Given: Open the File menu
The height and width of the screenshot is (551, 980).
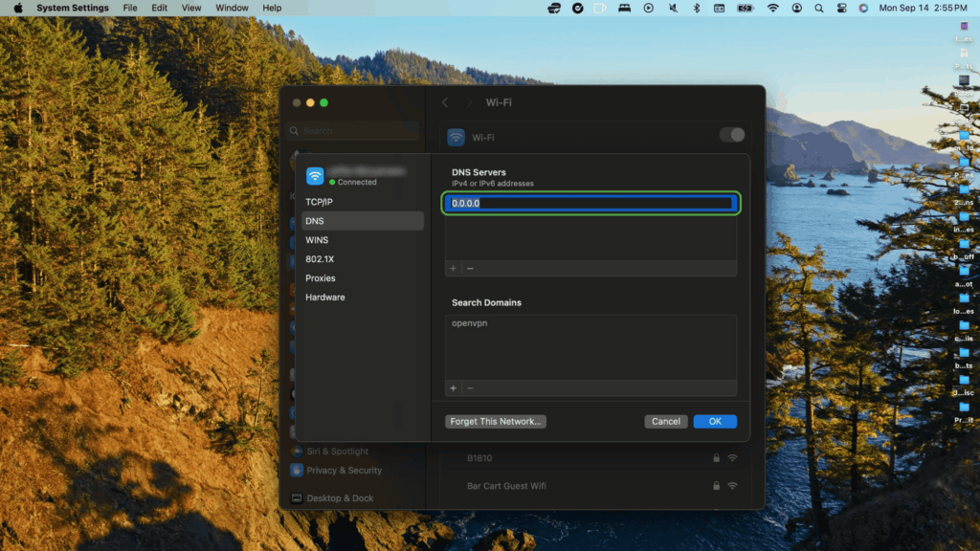Looking at the screenshot, I should [130, 8].
